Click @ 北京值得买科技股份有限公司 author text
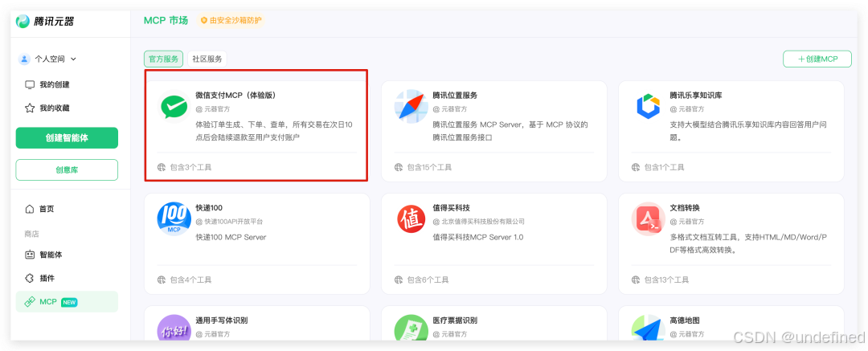Screen dimensions: 868x351 click(x=478, y=222)
